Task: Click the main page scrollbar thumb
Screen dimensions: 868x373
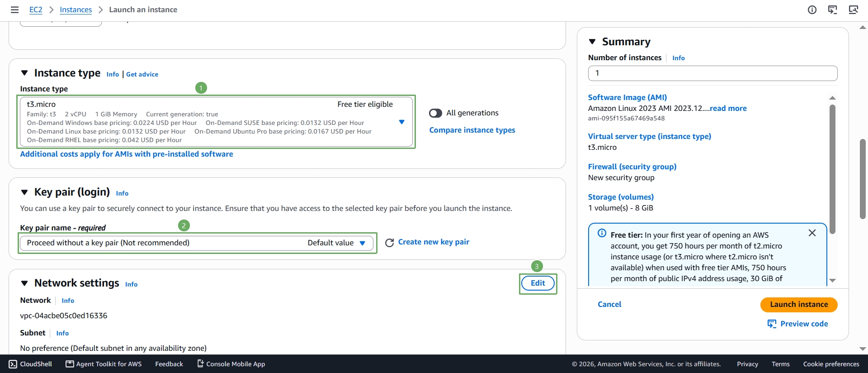Action: (x=863, y=179)
